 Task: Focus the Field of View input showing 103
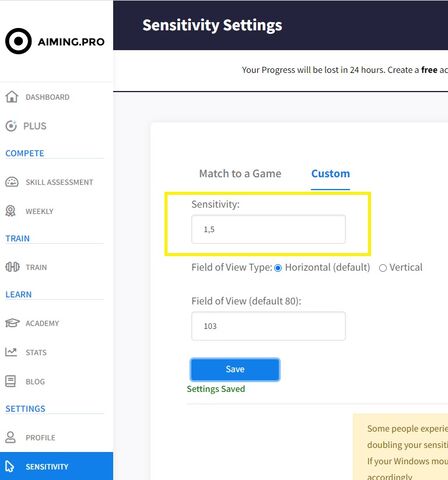click(x=268, y=326)
